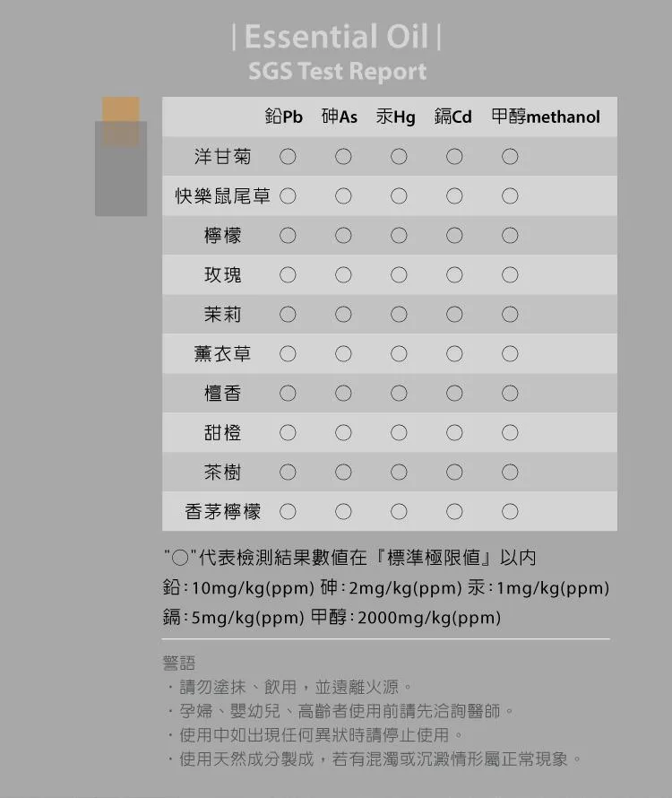The height and width of the screenshot is (798, 672).
Task: Click the methanol circle for 薰衣草
Action: pos(510,354)
